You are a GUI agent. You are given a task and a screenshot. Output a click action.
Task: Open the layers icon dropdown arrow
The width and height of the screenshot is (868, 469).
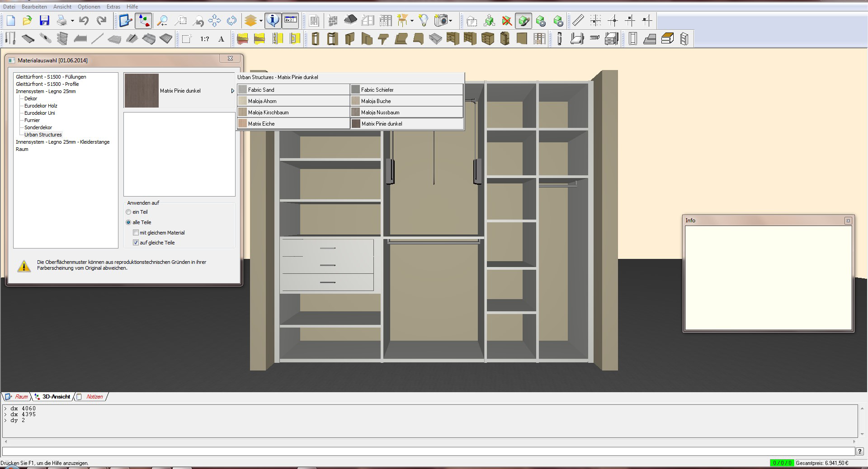tap(261, 21)
